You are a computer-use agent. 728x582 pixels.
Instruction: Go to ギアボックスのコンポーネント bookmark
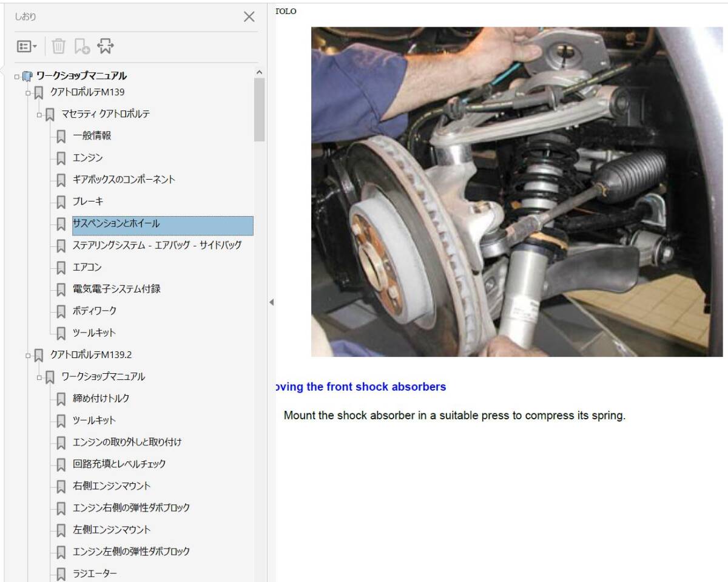pos(124,180)
